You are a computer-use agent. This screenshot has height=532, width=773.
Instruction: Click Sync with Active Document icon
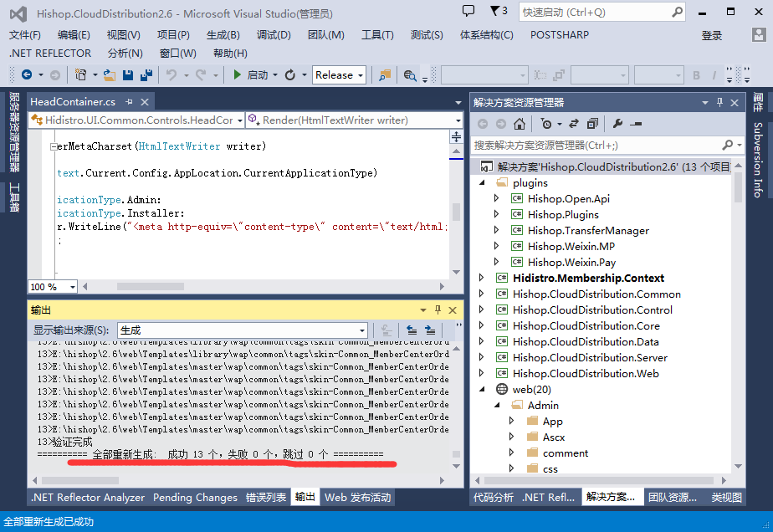tap(573, 124)
